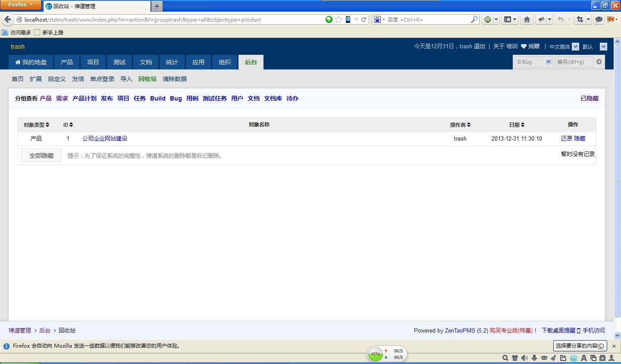621x364 pixels.
Task: Open the chat speech bubble toolbar icon
Action: (x=599, y=19)
